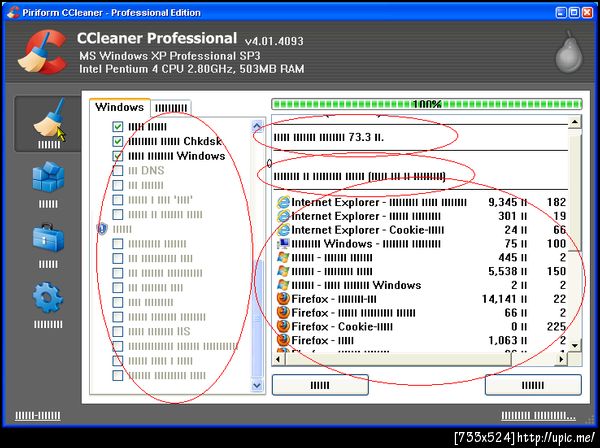Click the Internet Explorer icon in the 9,345 row

[283, 202]
